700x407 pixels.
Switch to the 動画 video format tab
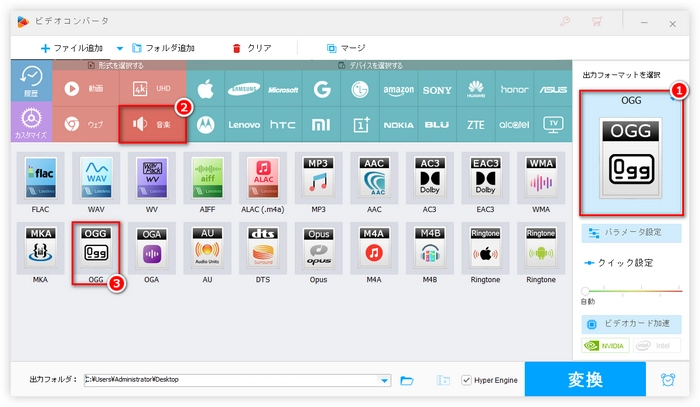(x=86, y=88)
